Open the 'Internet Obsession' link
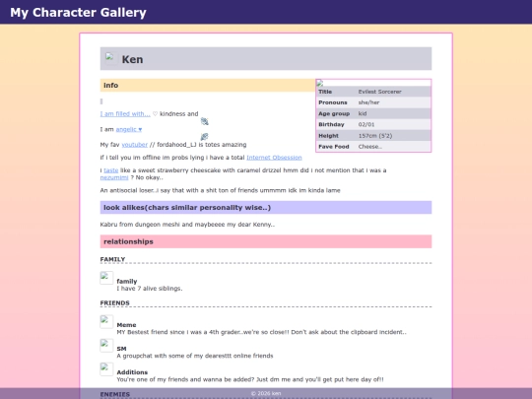 point(274,158)
